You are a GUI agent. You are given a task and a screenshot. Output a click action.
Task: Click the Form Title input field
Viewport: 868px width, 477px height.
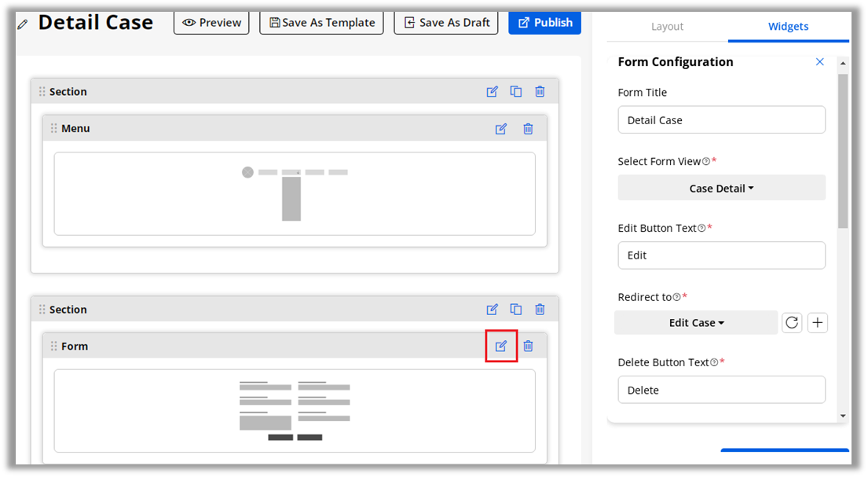[x=721, y=120]
